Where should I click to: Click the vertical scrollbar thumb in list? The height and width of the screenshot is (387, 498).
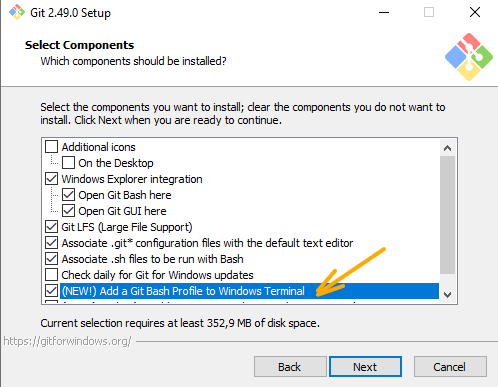click(x=447, y=215)
